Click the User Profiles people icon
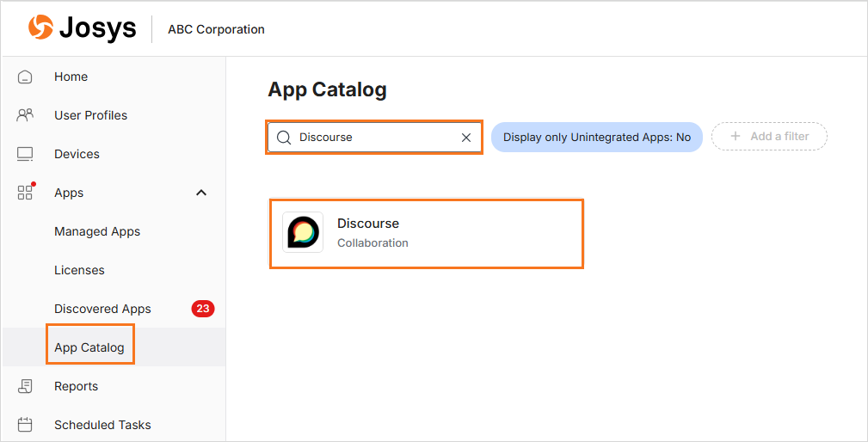 pyautogui.click(x=25, y=115)
